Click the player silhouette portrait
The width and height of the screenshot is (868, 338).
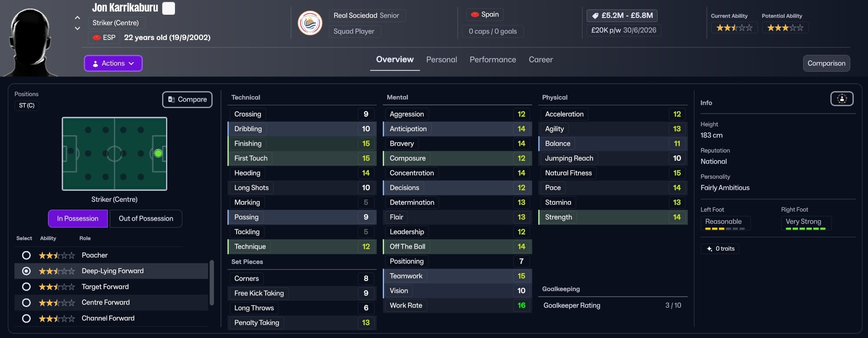30,41
